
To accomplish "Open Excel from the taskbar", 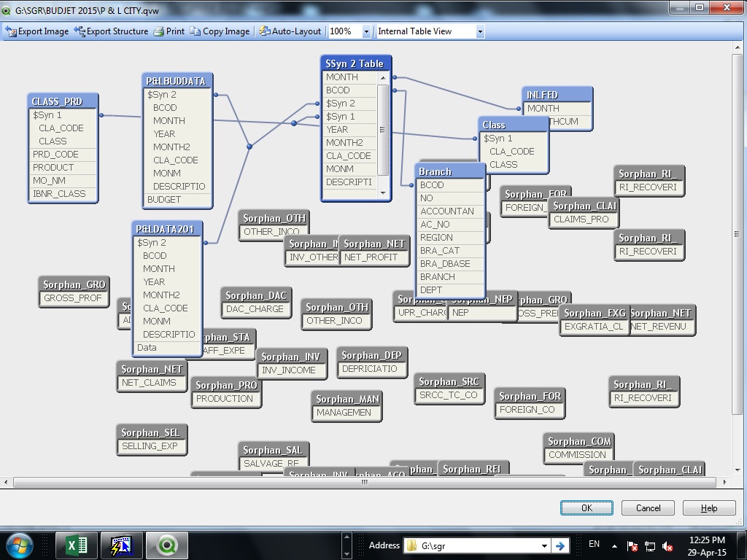I will pyautogui.click(x=77, y=545).
